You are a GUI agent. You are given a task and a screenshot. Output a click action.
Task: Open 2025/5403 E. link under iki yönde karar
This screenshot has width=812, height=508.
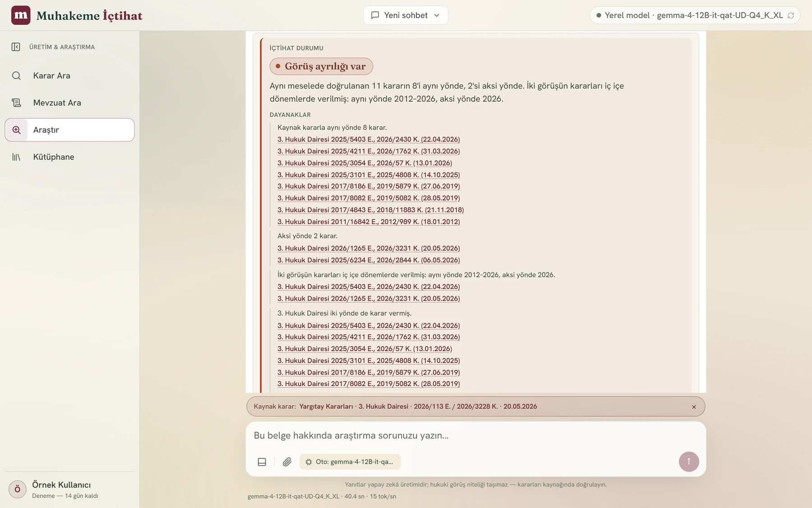[369, 326]
